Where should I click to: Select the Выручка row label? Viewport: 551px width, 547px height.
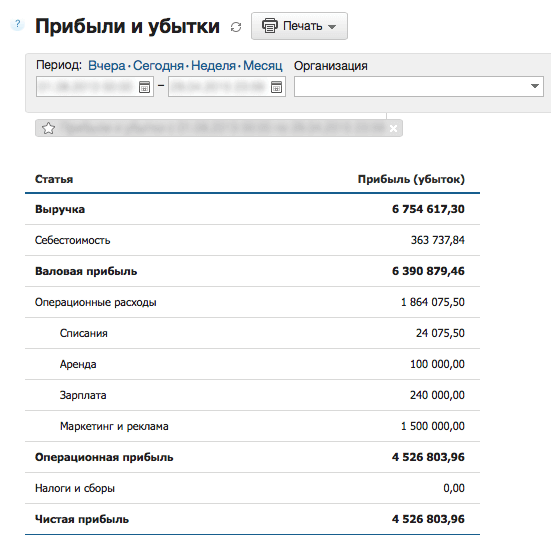60,209
